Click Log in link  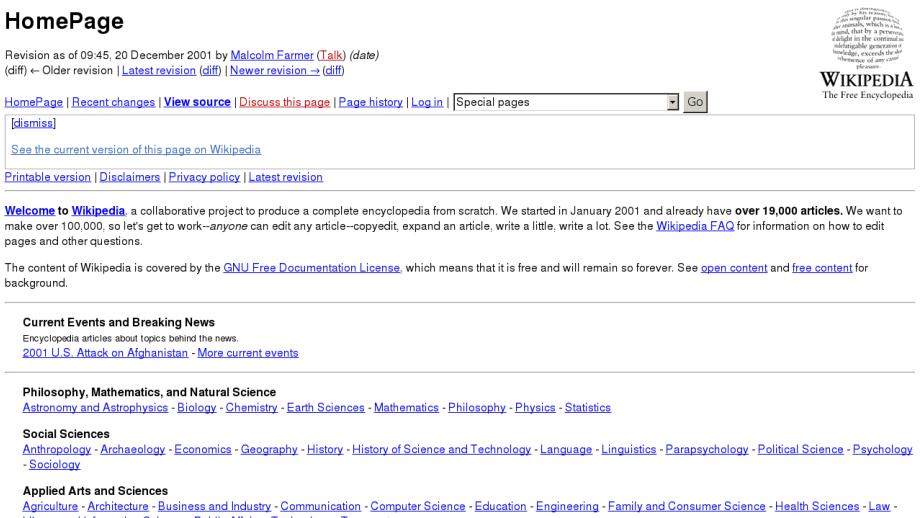coord(427,102)
